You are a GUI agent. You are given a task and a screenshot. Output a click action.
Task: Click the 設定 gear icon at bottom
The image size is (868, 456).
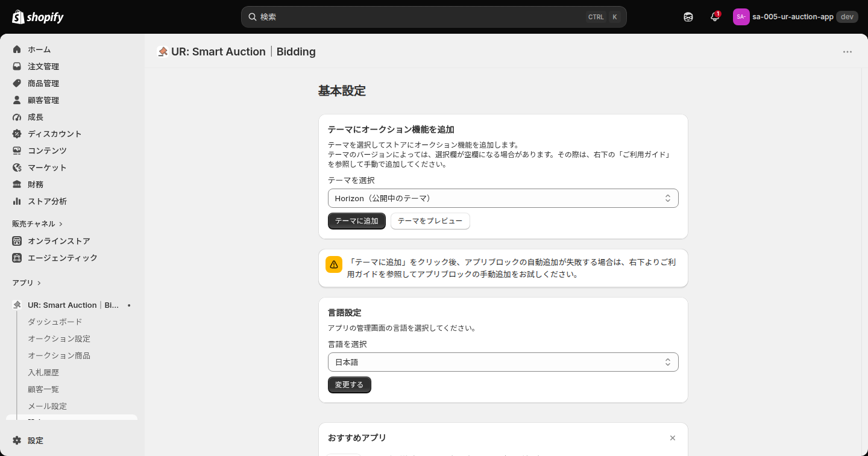click(17, 440)
